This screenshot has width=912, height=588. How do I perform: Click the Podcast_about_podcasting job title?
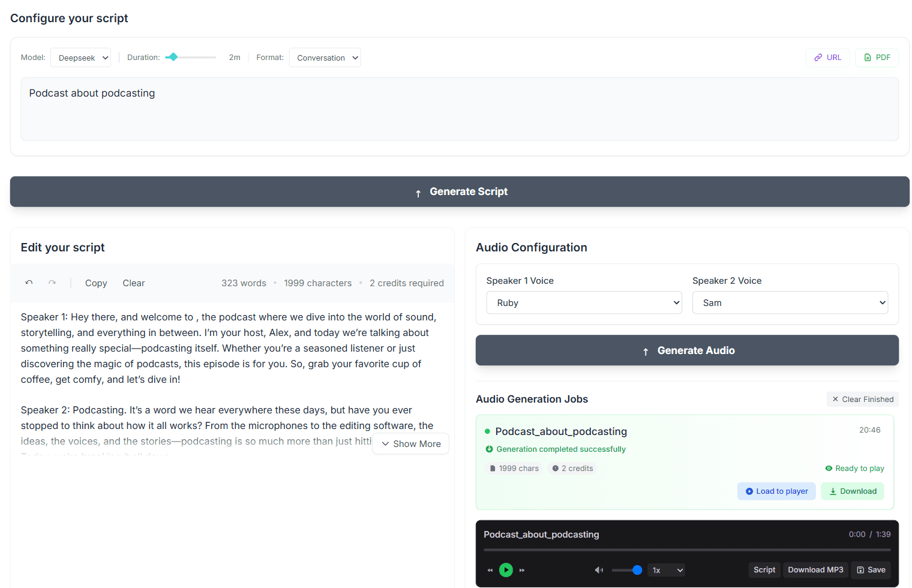pos(561,431)
